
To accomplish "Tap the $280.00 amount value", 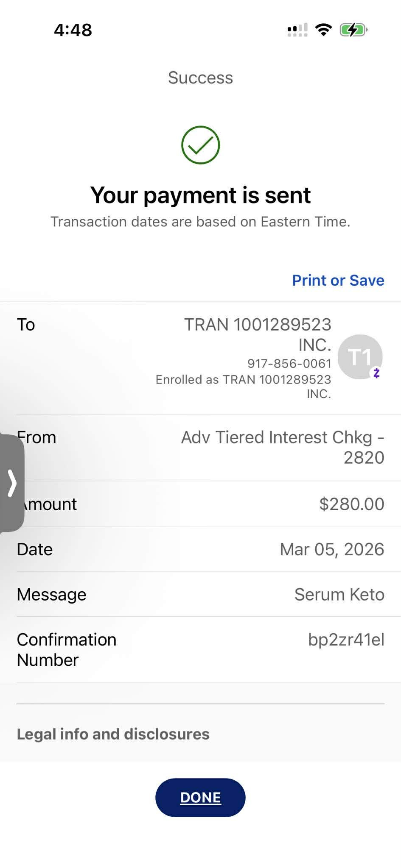I will coord(351,504).
